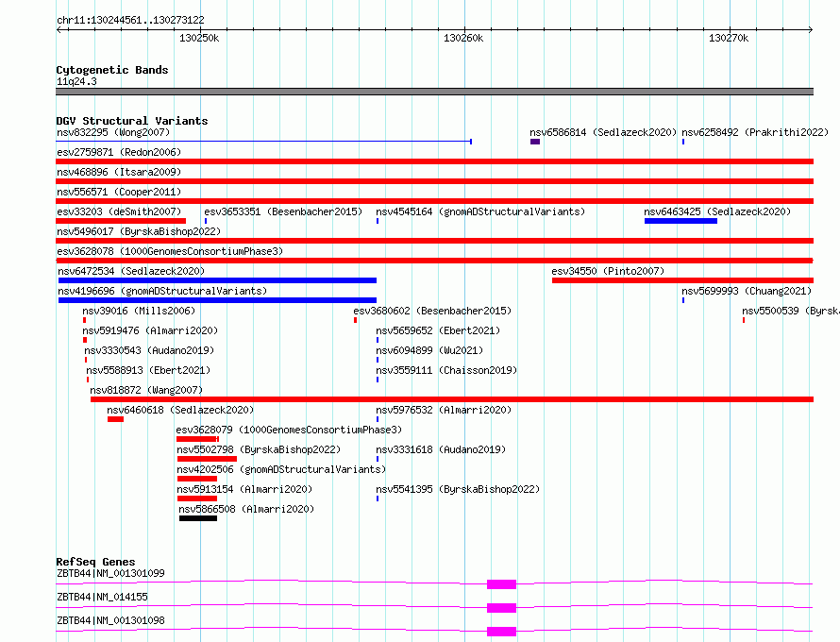Open nsv556571 (Cooper2011) variant entry
Viewport: 840px width, 642px height.
pos(119,192)
